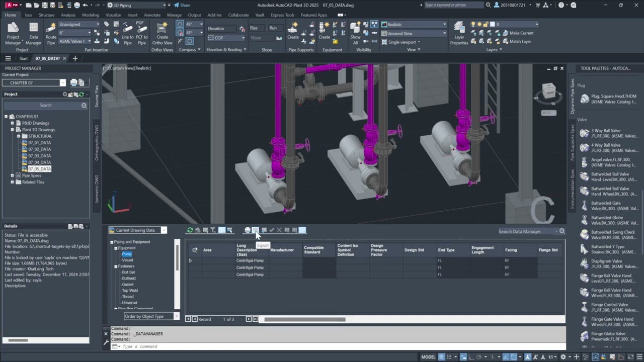Screen dimensions: 644x362
Task: Click the Plug, Square Head palette item
Action: [608, 99]
